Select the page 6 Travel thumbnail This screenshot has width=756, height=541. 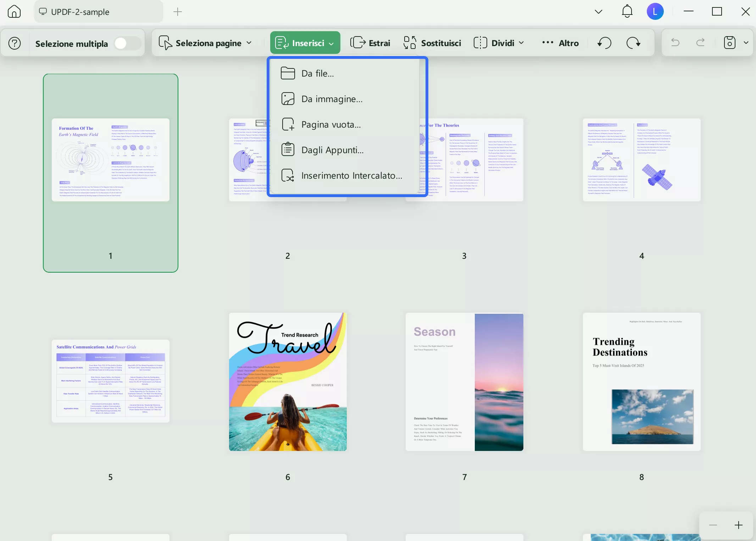click(288, 381)
